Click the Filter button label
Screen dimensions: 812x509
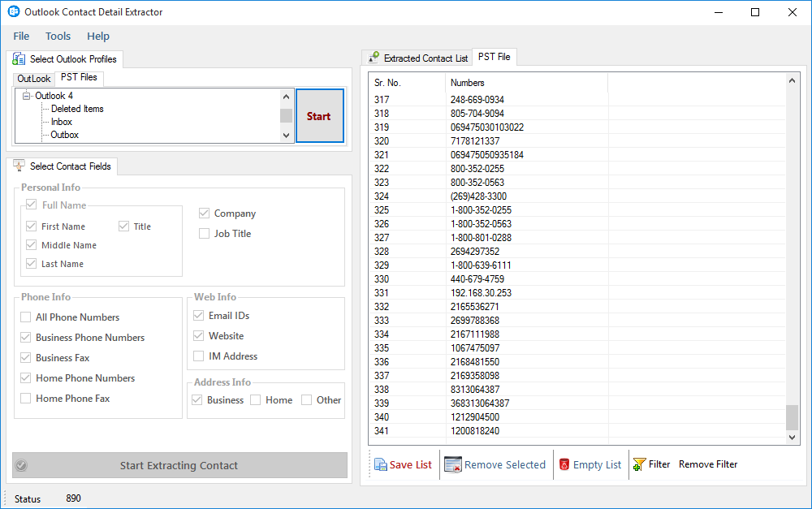pos(659,464)
